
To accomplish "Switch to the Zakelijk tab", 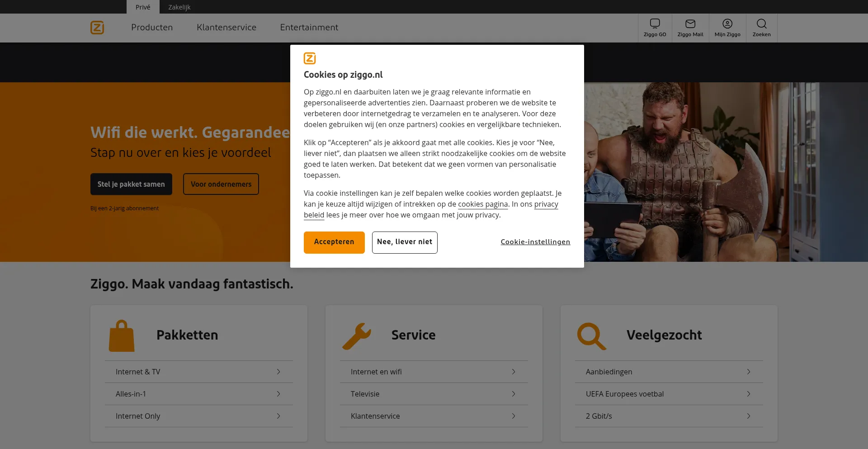I will point(179,7).
